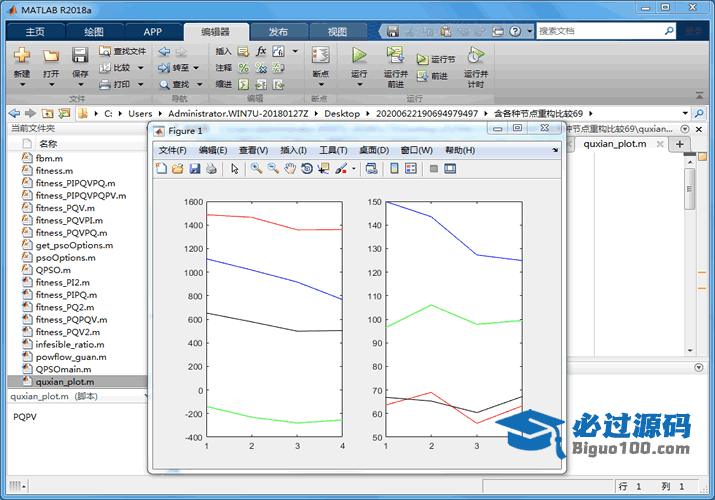Click the browse for folder icon
Screen dimensions: 715x500
64,113
